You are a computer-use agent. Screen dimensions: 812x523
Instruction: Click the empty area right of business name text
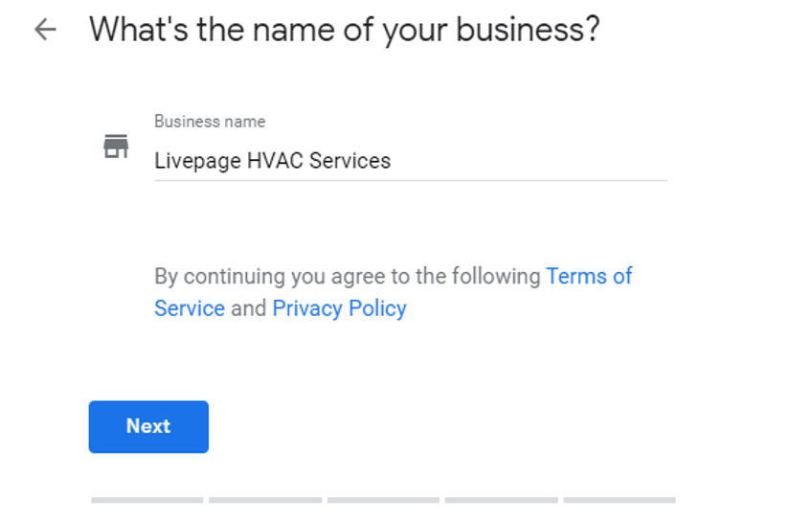click(x=529, y=161)
